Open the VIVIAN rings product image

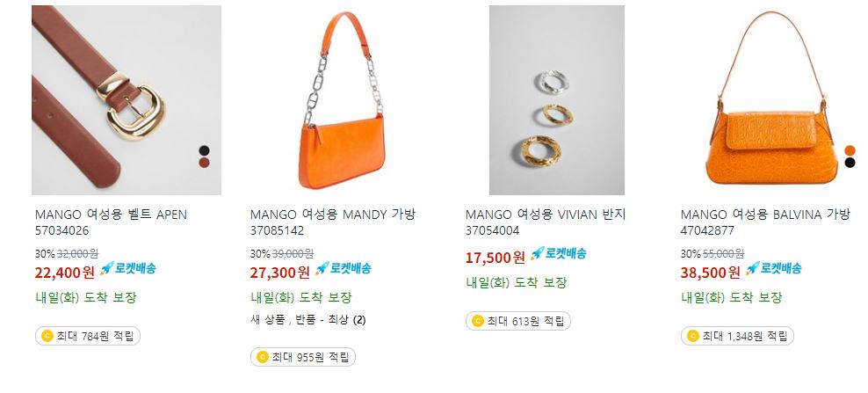coord(557,100)
